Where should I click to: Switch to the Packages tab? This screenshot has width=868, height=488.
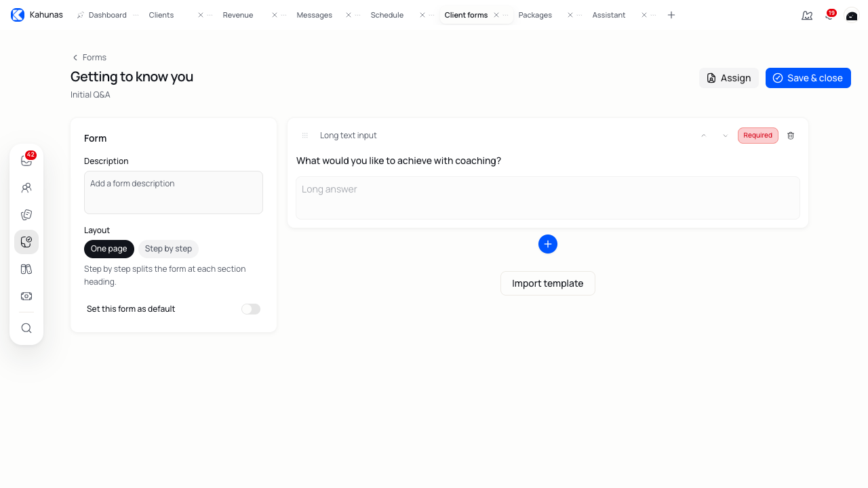535,15
